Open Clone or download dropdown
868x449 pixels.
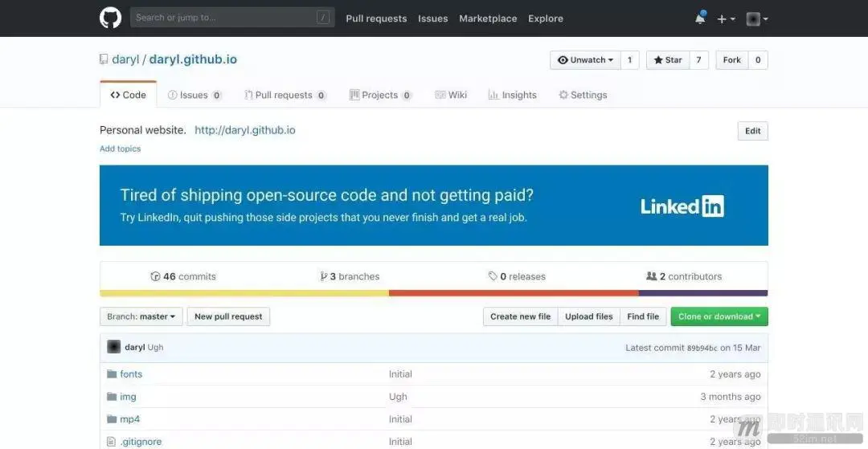(x=719, y=316)
